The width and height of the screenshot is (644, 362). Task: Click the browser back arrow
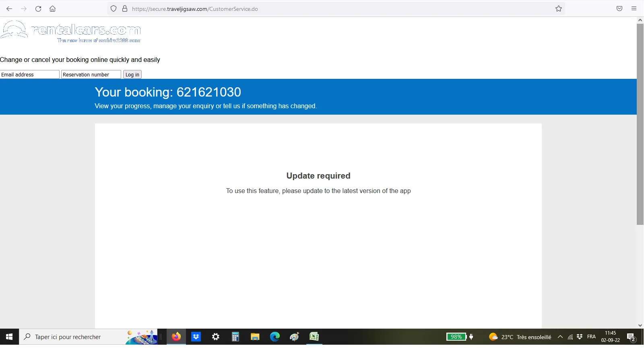[x=9, y=9]
